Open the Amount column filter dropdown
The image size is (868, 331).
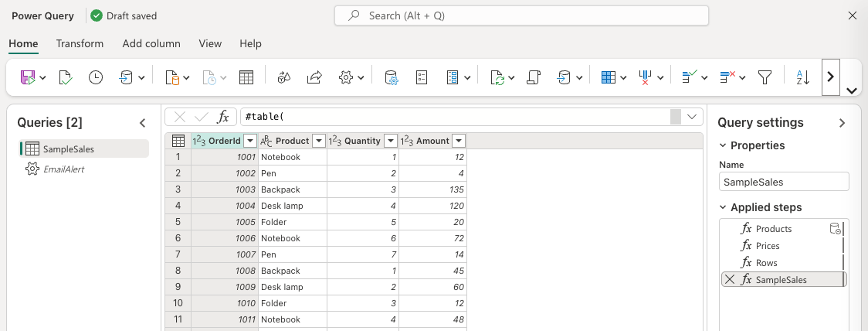pyautogui.click(x=459, y=141)
